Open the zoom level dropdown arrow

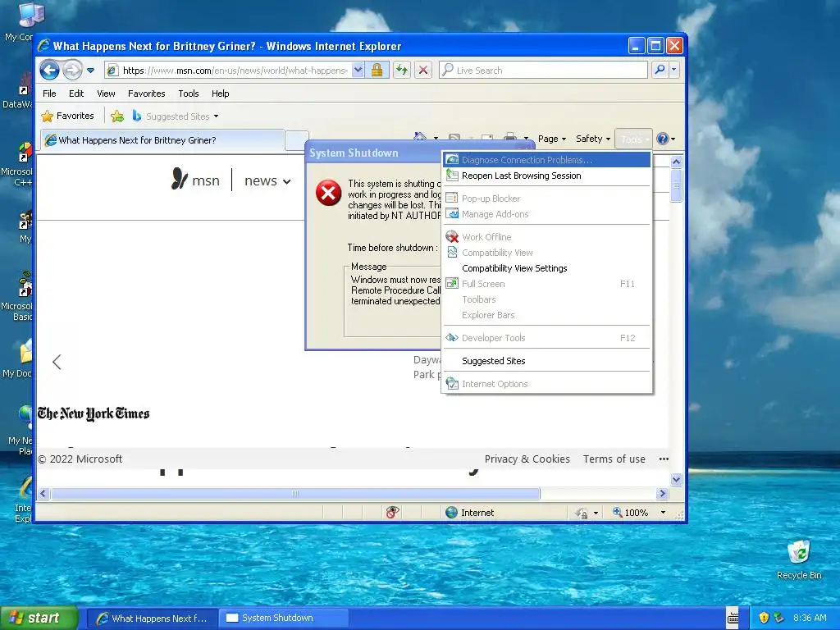coord(663,513)
